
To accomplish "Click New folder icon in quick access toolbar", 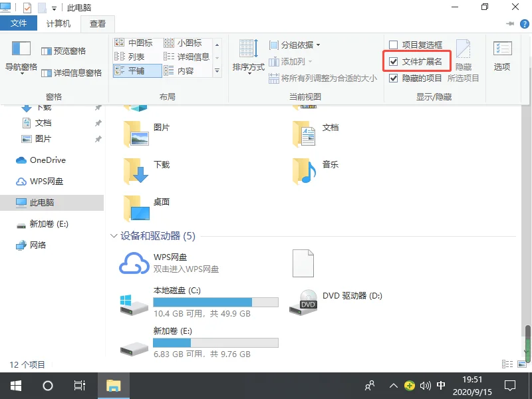I will click(42, 7).
